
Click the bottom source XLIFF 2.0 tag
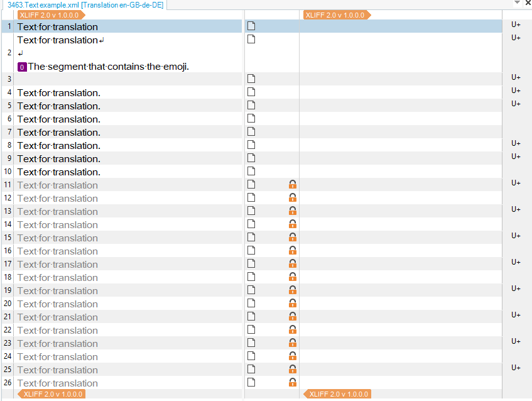[x=52, y=394]
